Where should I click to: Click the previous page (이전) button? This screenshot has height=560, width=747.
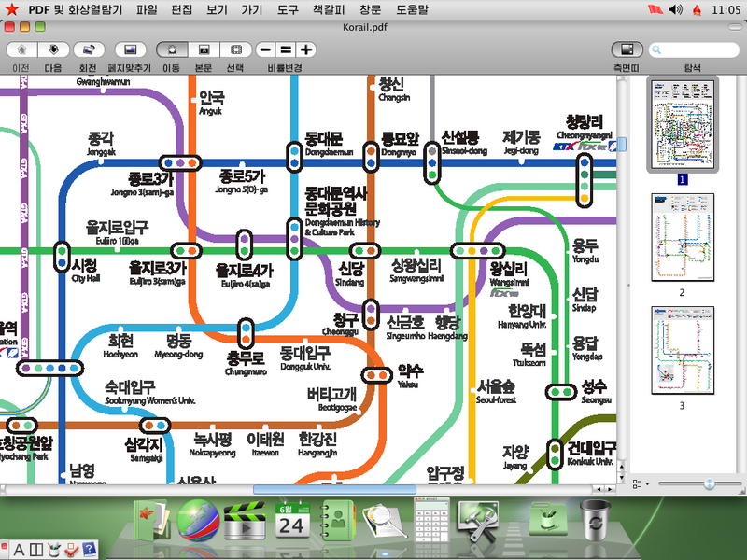point(21,49)
